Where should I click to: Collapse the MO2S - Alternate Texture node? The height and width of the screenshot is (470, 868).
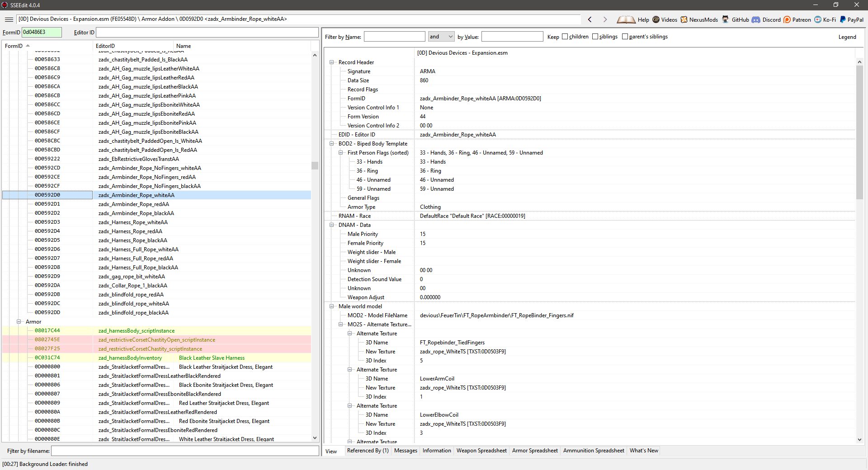pos(340,324)
